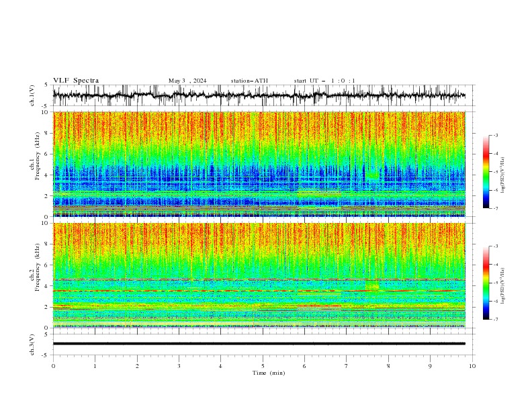The image size is (532, 411).
Task: Click the '6' kHz tick on ch.2 spectrogram
Action: [47, 265]
